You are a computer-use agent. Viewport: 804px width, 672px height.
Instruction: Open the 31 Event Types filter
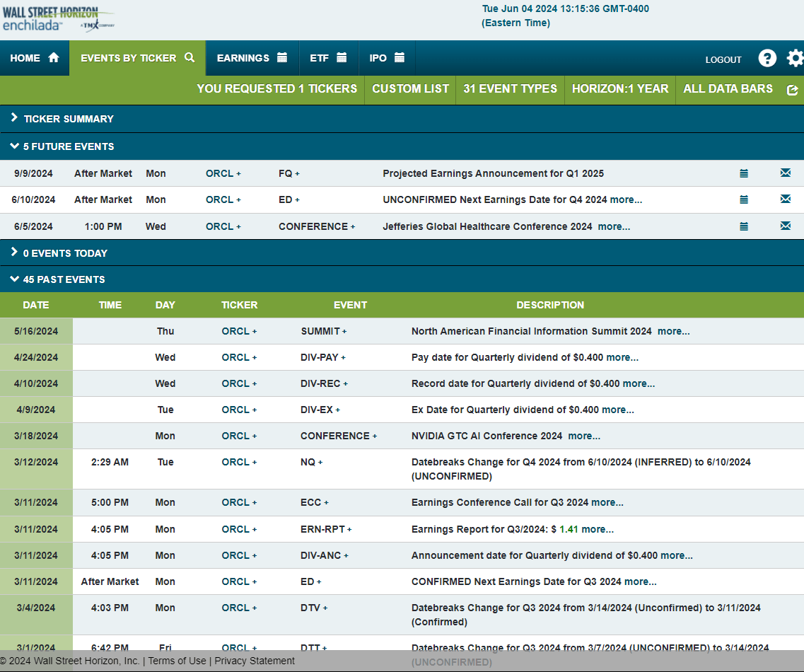[511, 88]
